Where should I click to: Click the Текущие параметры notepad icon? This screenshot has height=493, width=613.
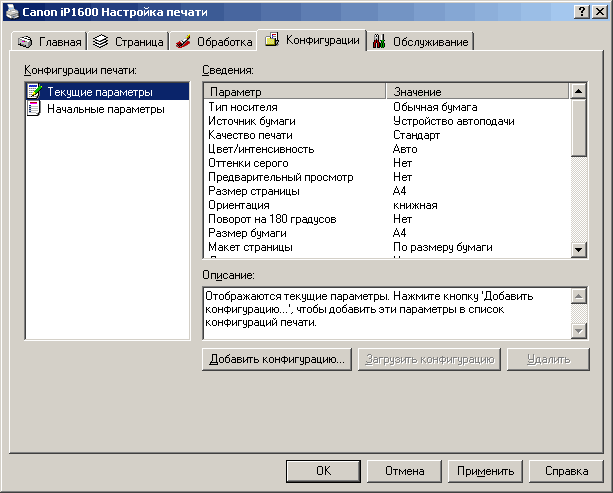pos(34,91)
